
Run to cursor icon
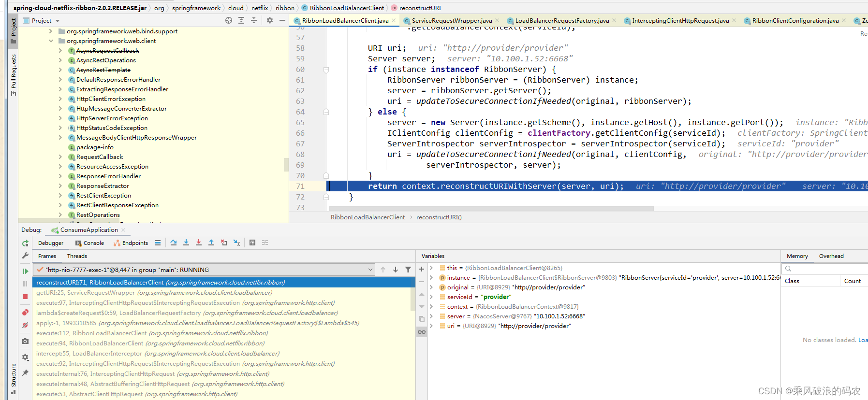236,243
